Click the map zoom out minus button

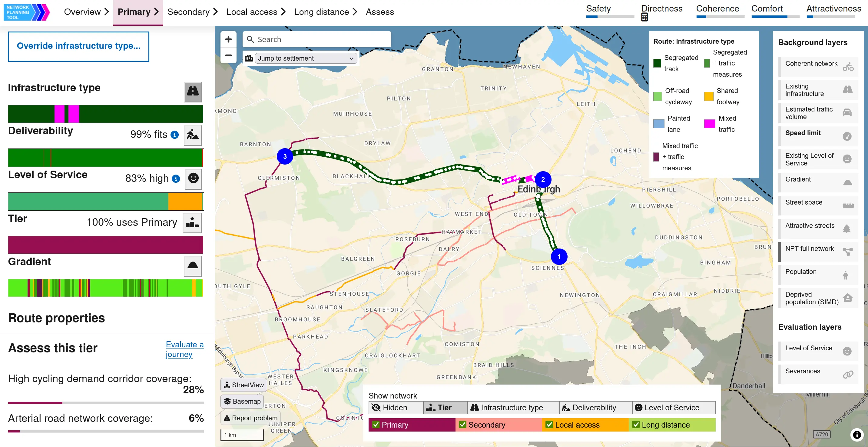pos(228,55)
